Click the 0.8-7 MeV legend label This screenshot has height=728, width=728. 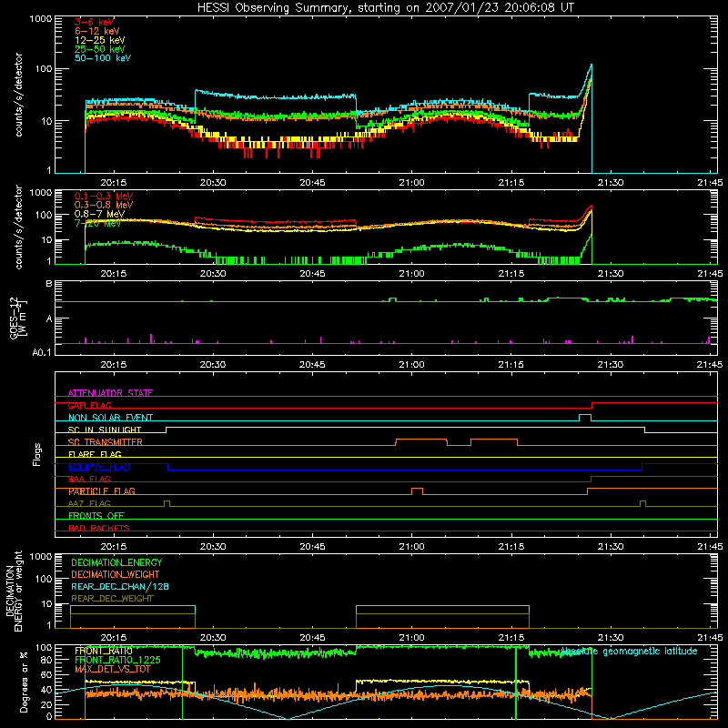click(99, 214)
